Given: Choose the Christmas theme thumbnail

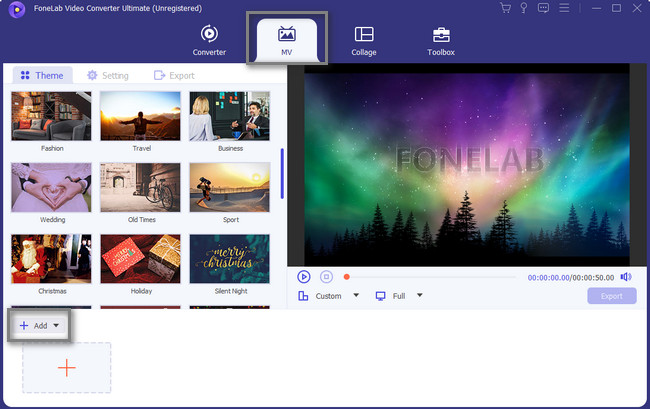Looking at the screenshot, I should 51,259.
